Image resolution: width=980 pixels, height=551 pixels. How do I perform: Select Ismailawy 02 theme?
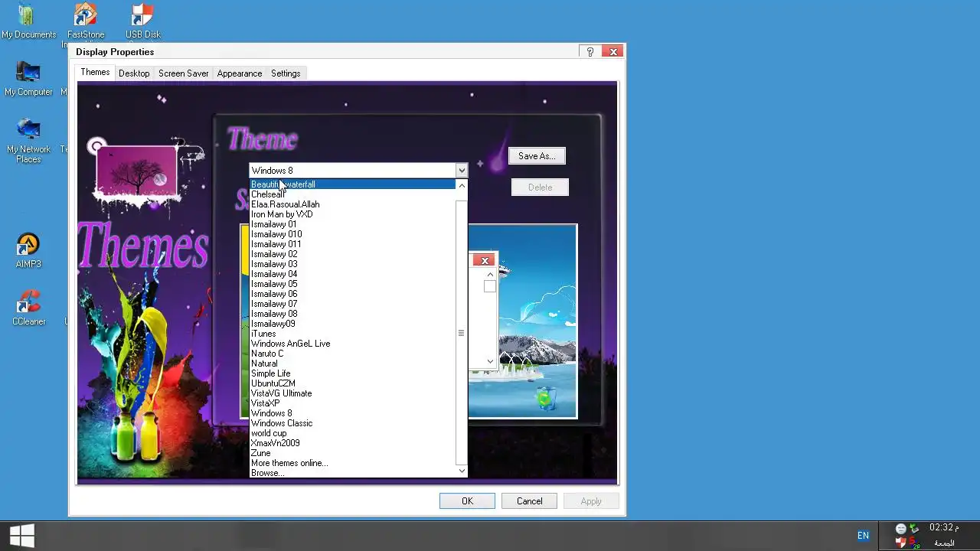pyautogui.click(x=353, y=254)
